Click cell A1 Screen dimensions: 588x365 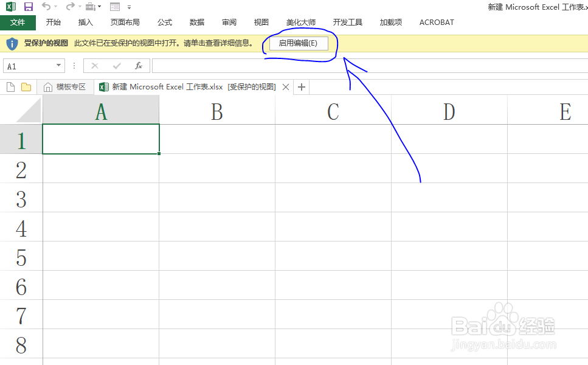(x=101, y=139)
